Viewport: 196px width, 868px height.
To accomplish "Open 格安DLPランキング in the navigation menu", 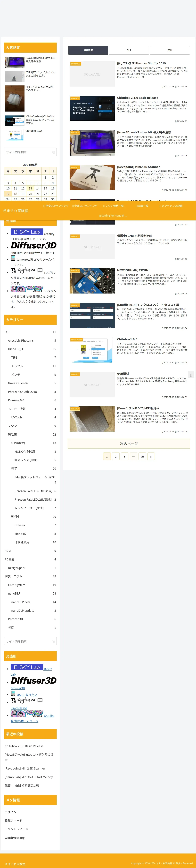I will 56,206.
